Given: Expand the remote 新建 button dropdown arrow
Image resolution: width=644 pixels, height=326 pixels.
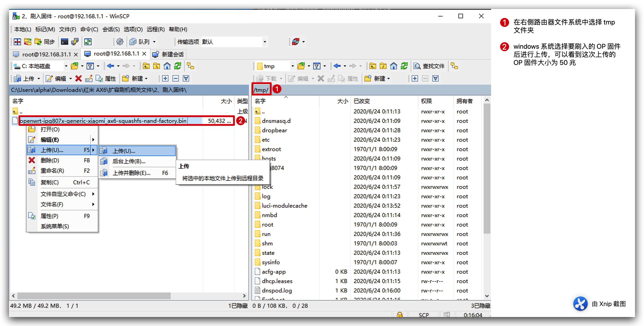Looking at the screenshot, I should 389,79.
